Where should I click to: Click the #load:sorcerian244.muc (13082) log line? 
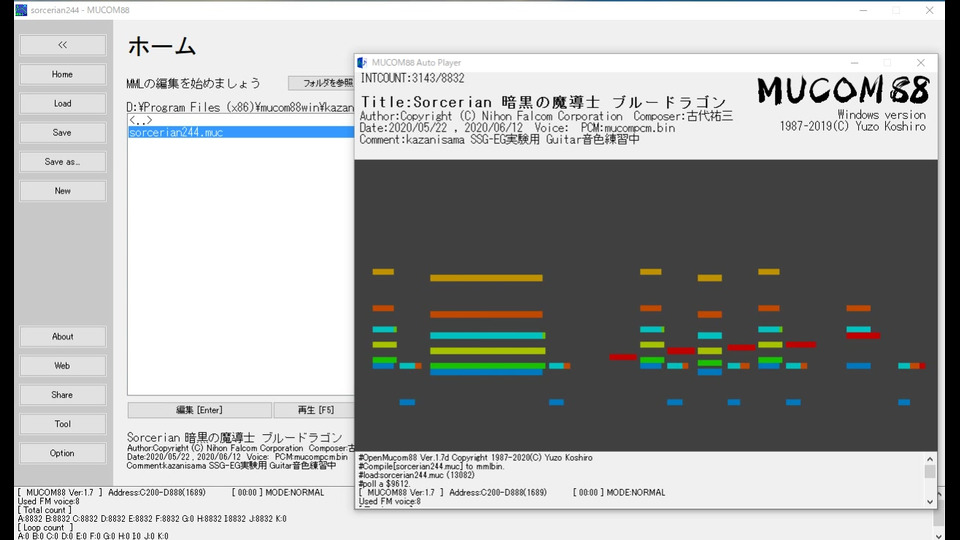click(416, 475)
